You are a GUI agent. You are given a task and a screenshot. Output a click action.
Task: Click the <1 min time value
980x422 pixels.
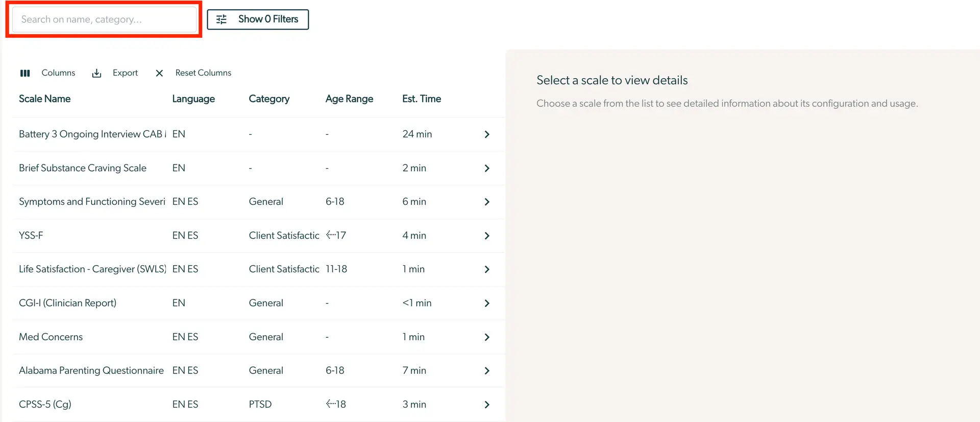tap(417, 303)
